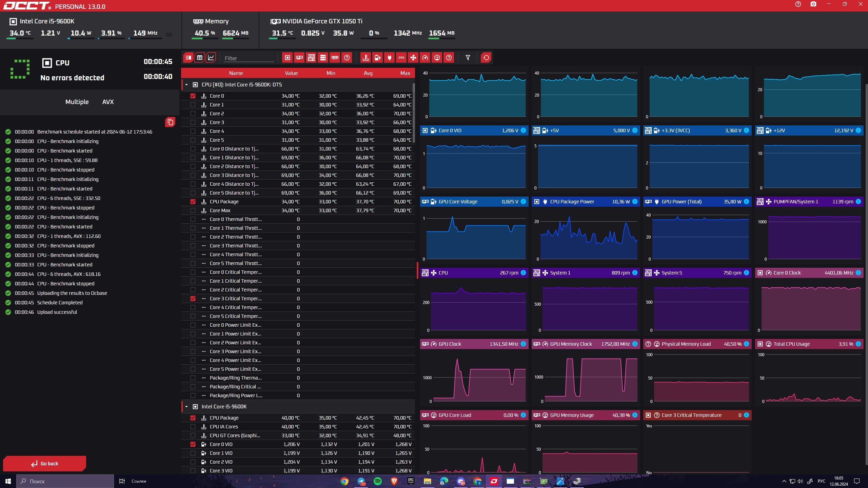Copy the benchmark log to clipboard
This screenshot has width=868, height=488.
pos(170,122)
